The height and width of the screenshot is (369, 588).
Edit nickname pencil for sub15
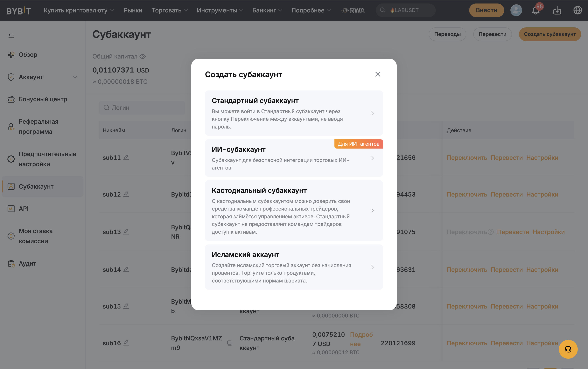point(126,306)
